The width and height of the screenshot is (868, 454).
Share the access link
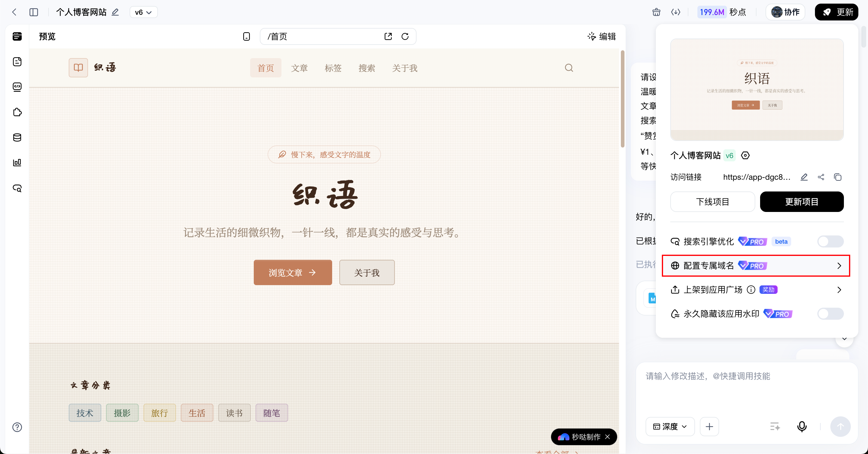tap(821, 177)
